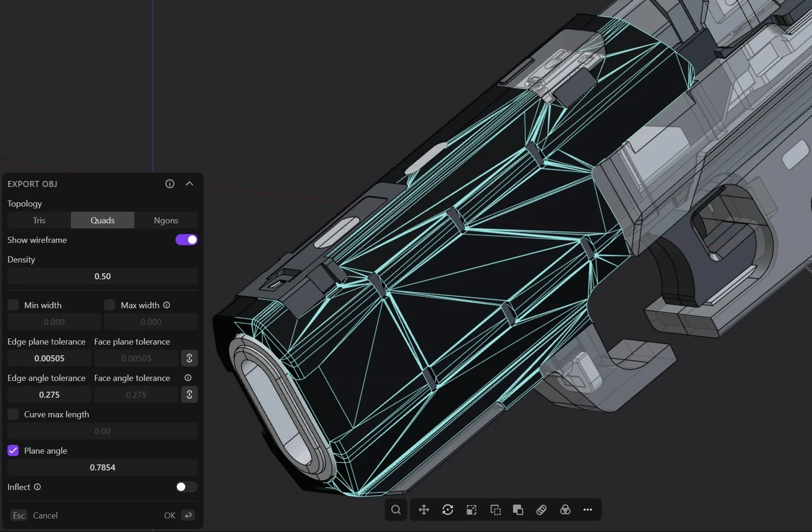The width and height of the screenshot is (812, 532).
Task: Select the Rotate tool in toolbar
Action: 448,510
